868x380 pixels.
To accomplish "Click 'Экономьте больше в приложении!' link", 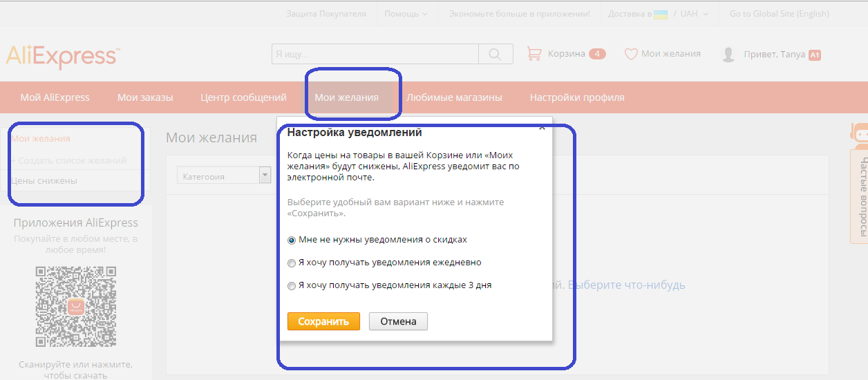I will 520,14.
